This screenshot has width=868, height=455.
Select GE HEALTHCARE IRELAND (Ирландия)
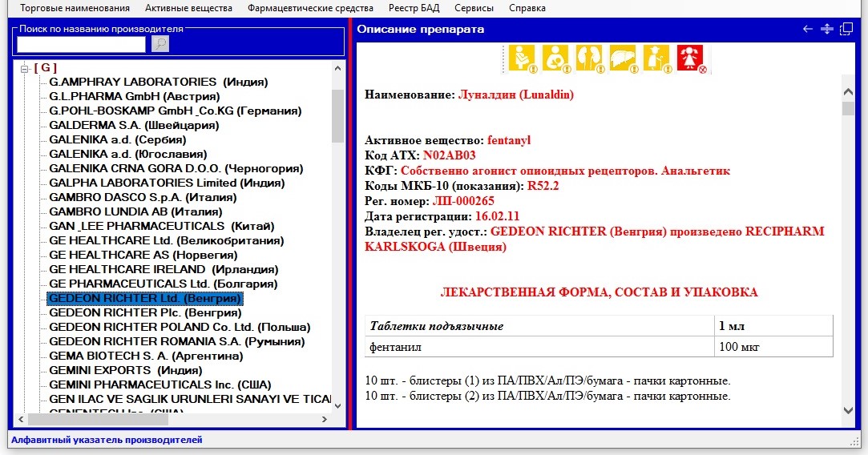click(x=164, y=269)
